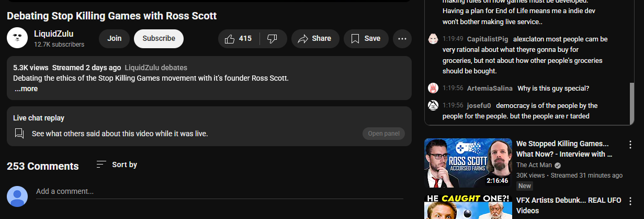Open options for The Act Man video
The height and width of the screenshot is (219, 644).
tap(630, 144)
